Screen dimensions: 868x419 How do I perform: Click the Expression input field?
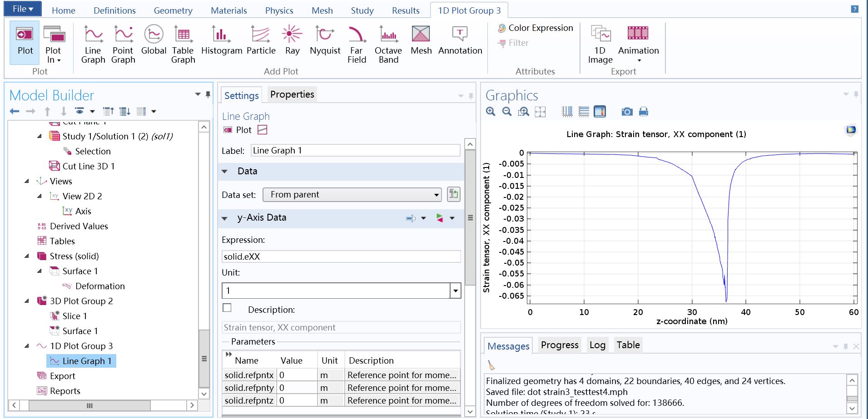coord(341,256)
